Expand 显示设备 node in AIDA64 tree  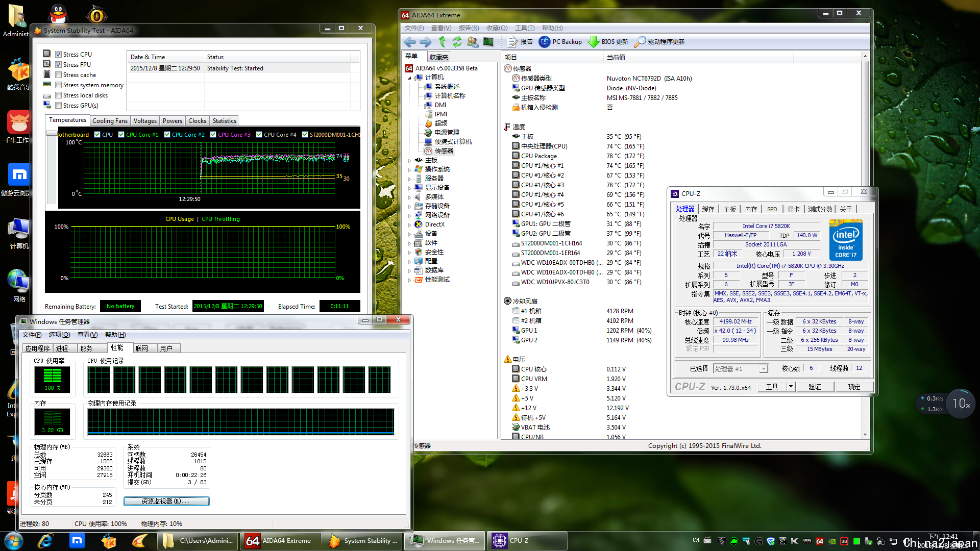pos(409,188)
